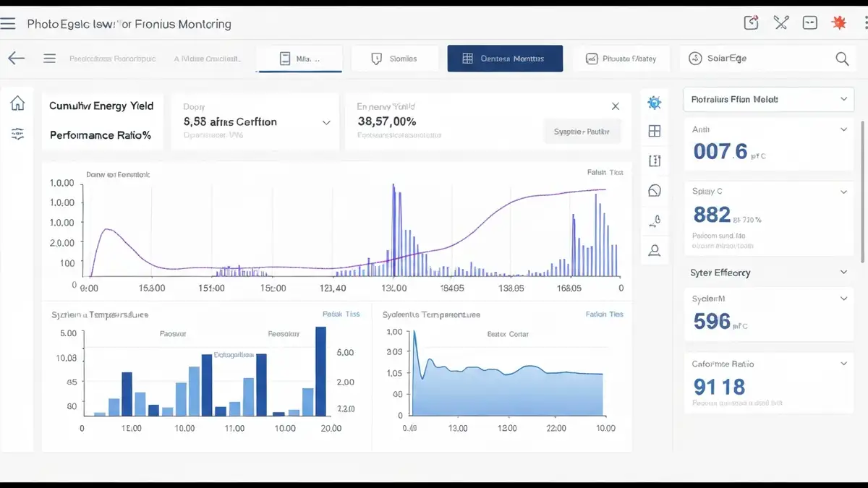Expand the Potrairus Ffian Melatt dropdown
Viewport: 868px width, 488px height.
[x=768, y=99]
